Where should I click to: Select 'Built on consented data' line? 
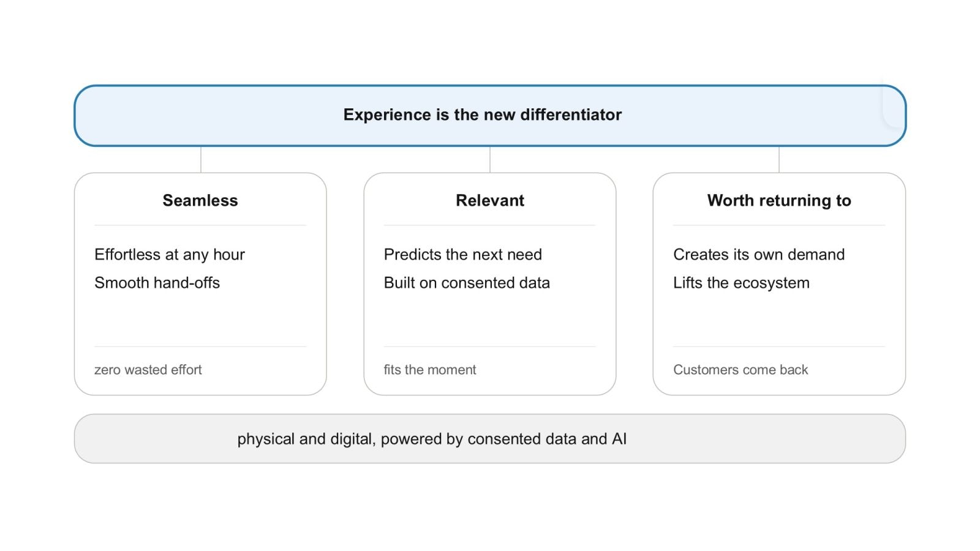pyautogui.click(x=467, y=283)
